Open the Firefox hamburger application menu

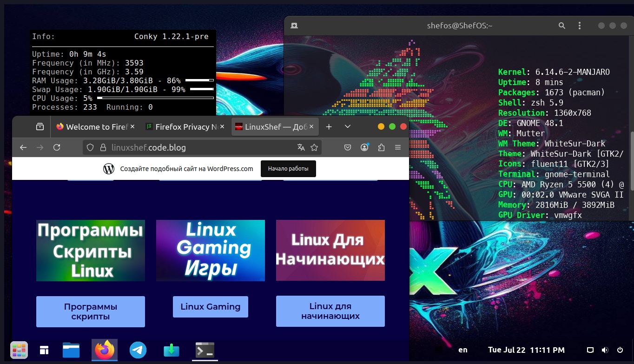click(398, 147)
